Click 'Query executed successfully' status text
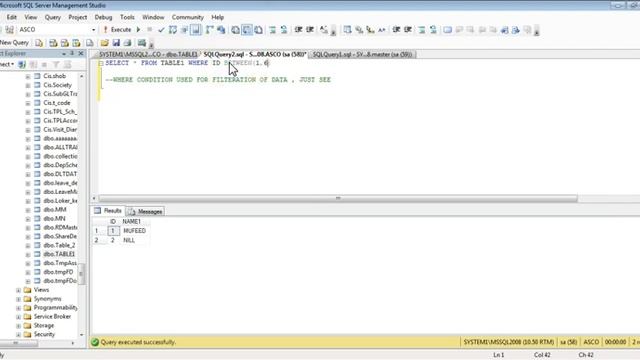The height and width of the screenshot is (360, 640). click(x=138, y=342)
